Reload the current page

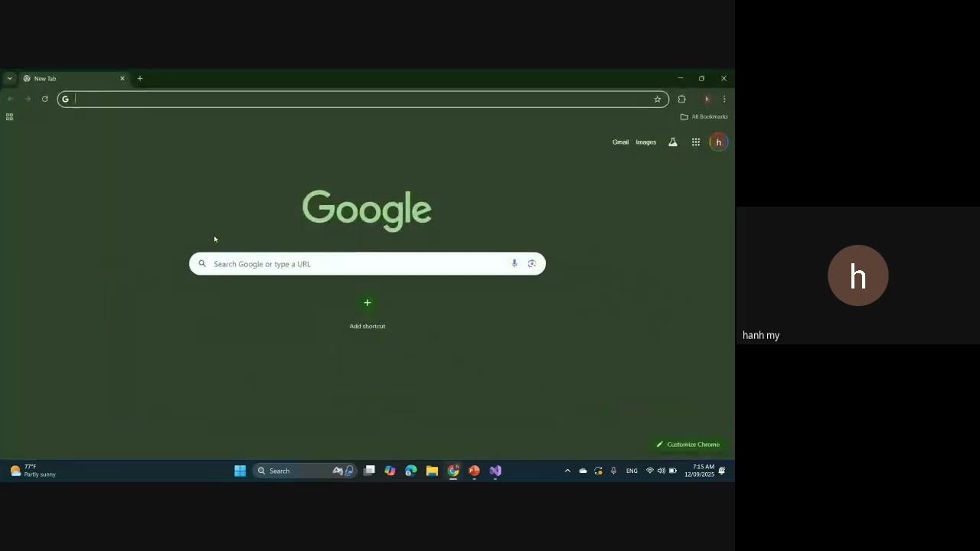(x=45, y=99)
